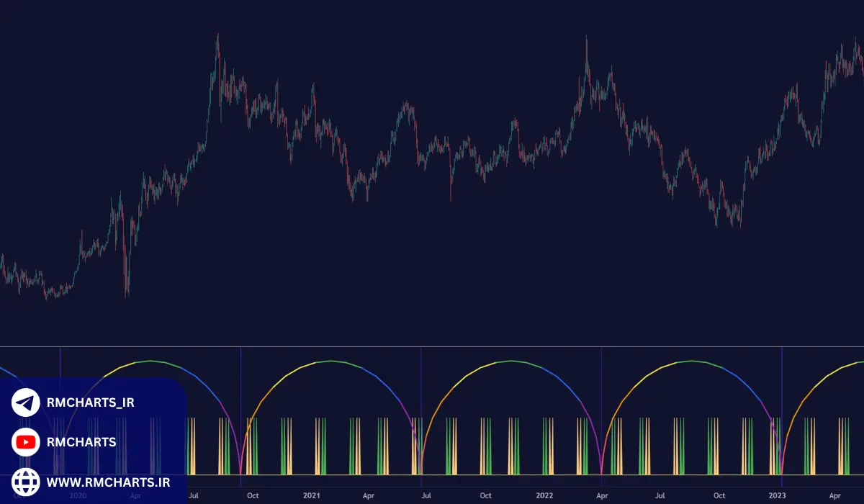The height and width of the screenshot is (504, 864).
Task: Click the Telegram paper-plane icon
Action: (x=26, y=403)
